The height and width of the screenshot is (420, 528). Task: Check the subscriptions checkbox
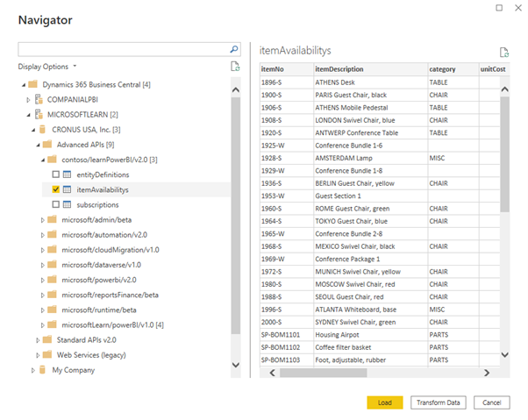(56, 204)
